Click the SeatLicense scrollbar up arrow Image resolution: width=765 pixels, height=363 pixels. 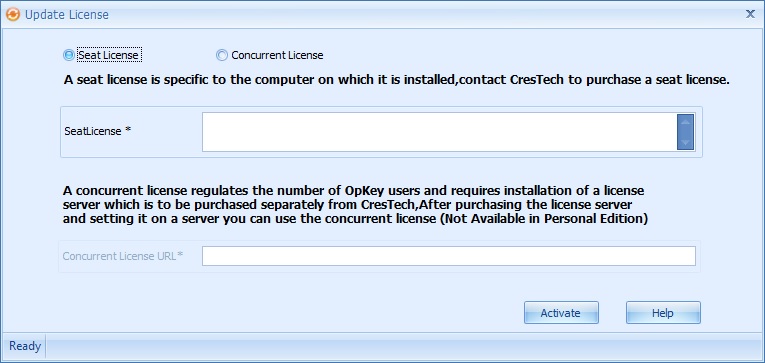click(685, 121)
